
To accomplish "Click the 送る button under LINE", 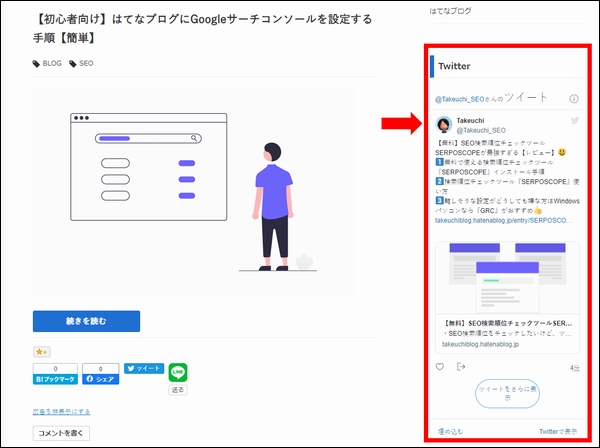I will pyautogui.click(x=178, y=390).
